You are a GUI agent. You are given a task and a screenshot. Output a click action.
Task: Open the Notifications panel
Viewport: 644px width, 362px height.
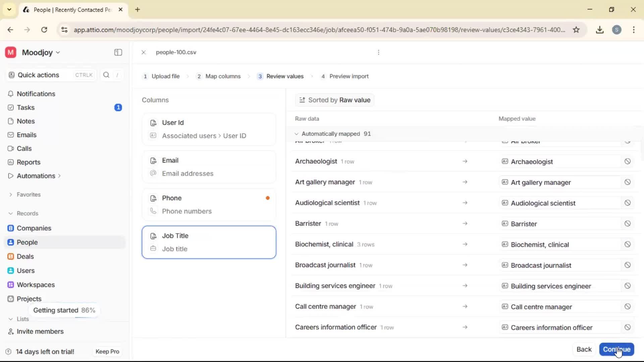point(36,94)
